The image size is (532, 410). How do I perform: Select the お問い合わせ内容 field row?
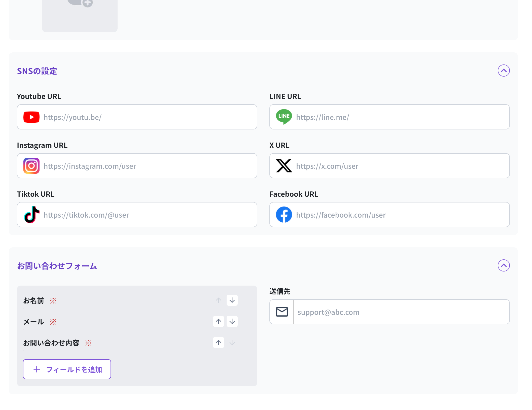point(51,343)
